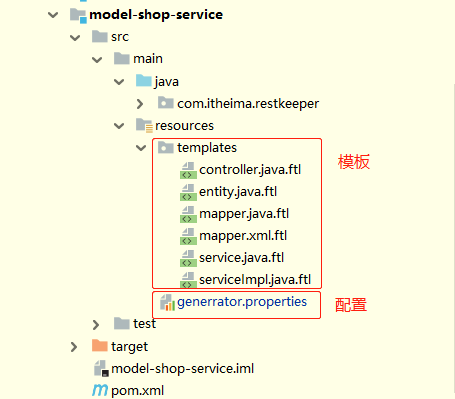Click the generrator.properties file icon
Viewport: 455px width, 399px height.
tap(167, 302)
